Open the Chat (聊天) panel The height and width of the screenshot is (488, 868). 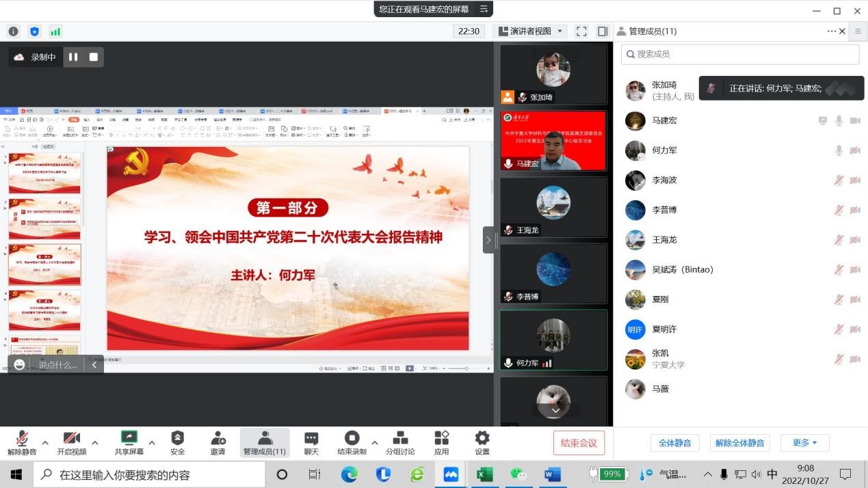[x=311, y=442]
